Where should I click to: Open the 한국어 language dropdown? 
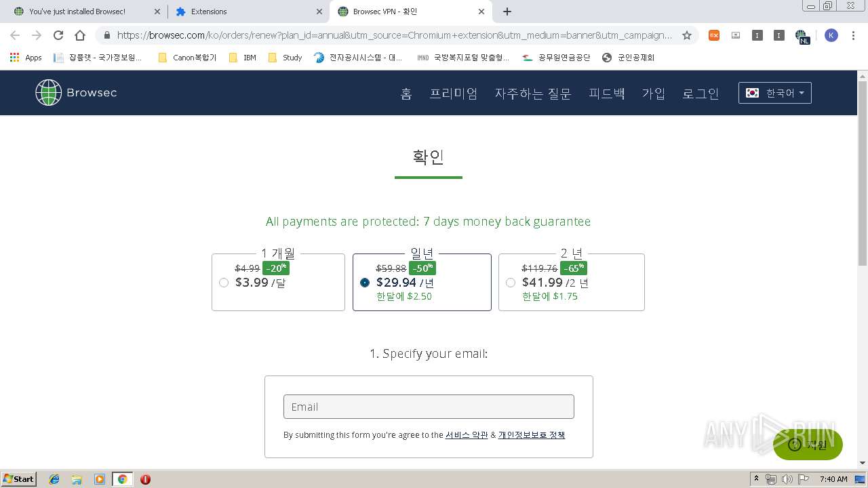[x=775, y=93]
